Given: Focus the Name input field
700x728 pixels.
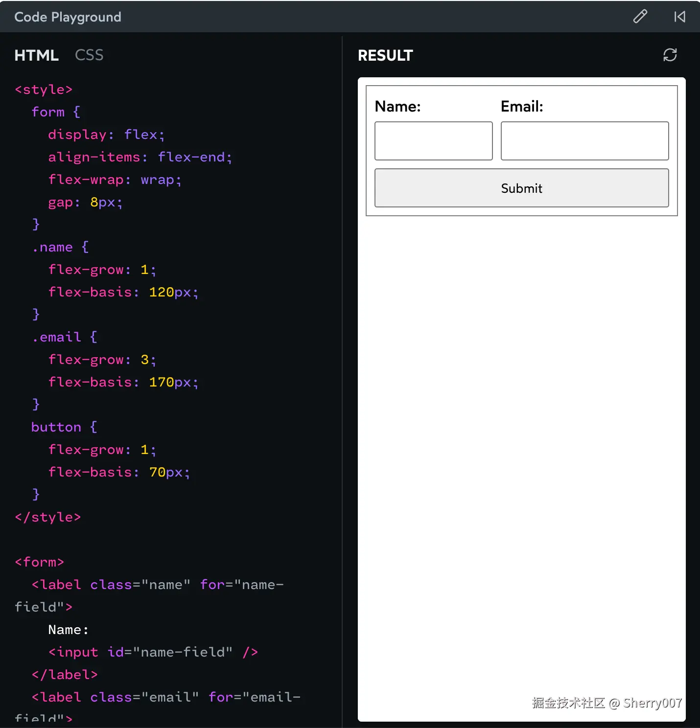Looking at the screenshot, I should tap(434, 141).
